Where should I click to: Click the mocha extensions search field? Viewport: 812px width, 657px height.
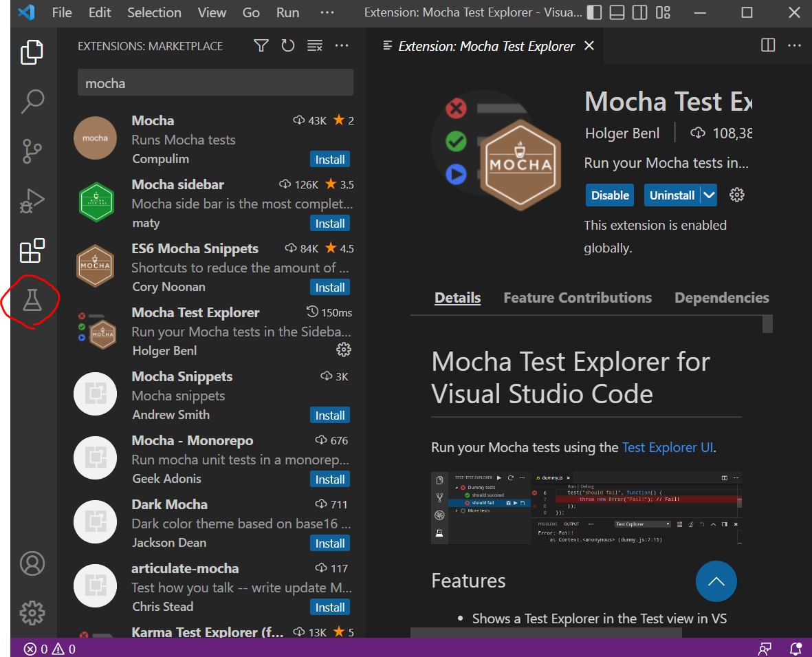(x=215, y=83)
